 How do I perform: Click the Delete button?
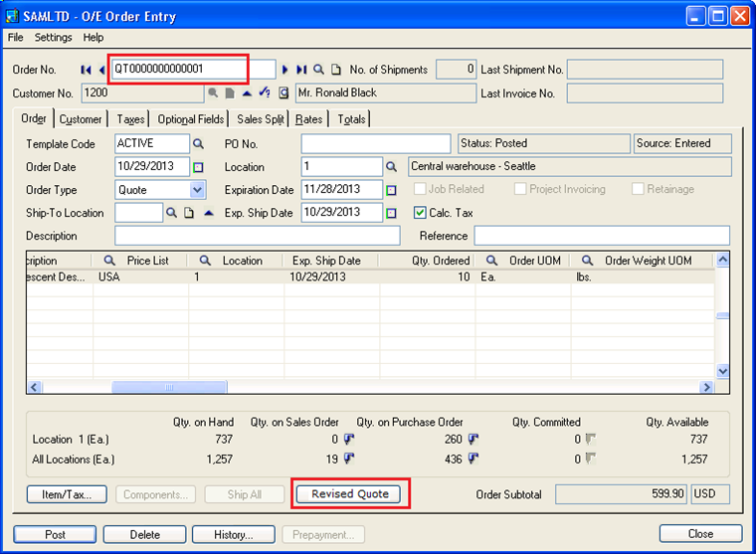click(144, 535)
